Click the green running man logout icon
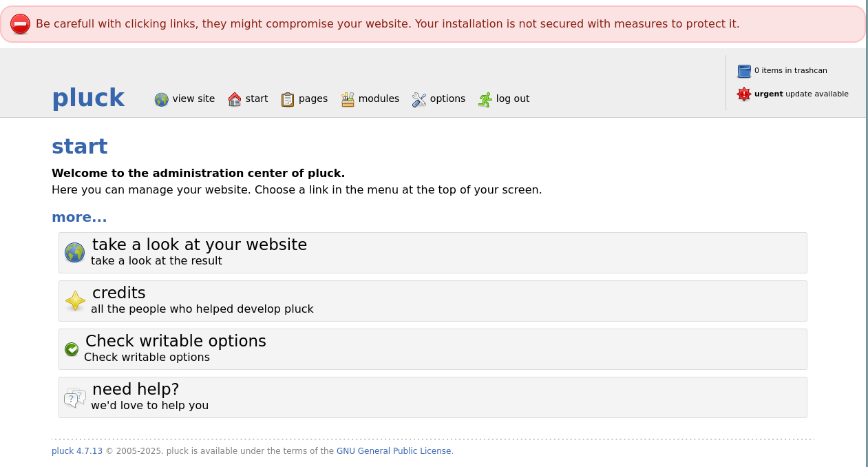Viewport: 868px width, 467px height. [485, 100]
